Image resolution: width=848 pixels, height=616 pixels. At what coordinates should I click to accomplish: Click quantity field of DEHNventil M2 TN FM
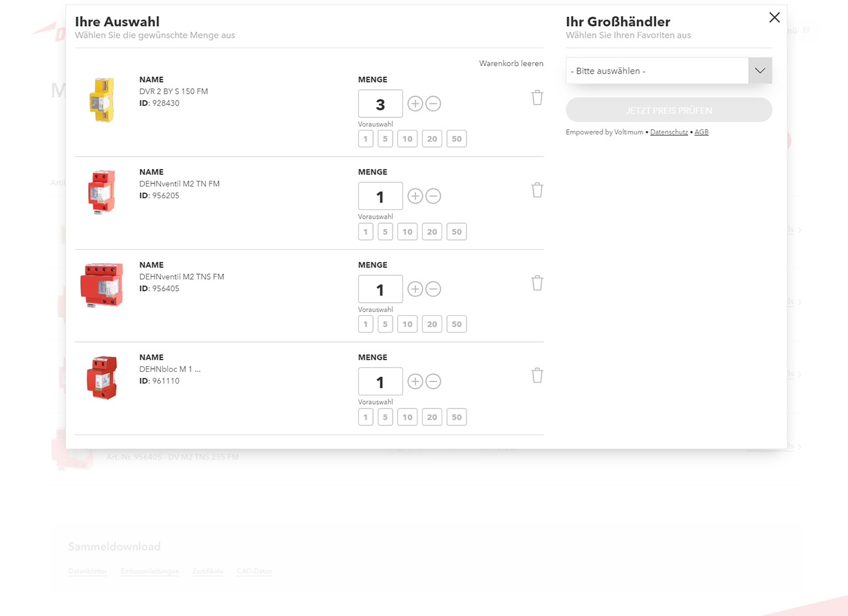[x=380, y=196]
